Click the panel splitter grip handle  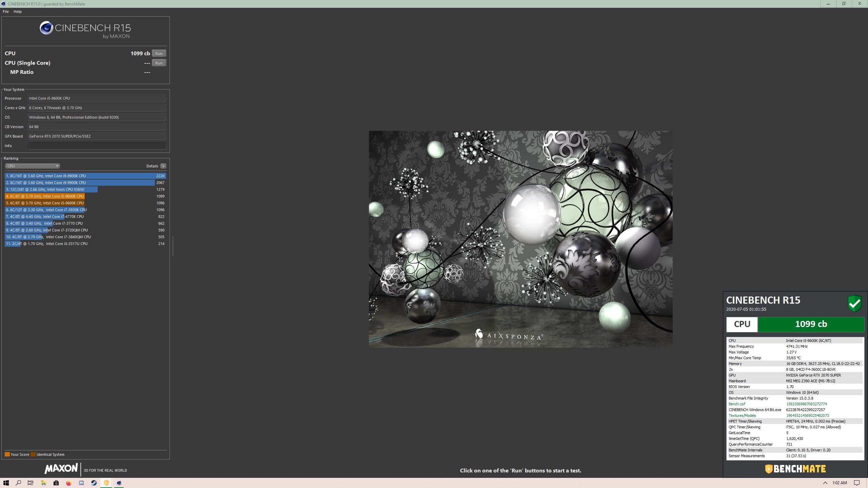point(173,246)
